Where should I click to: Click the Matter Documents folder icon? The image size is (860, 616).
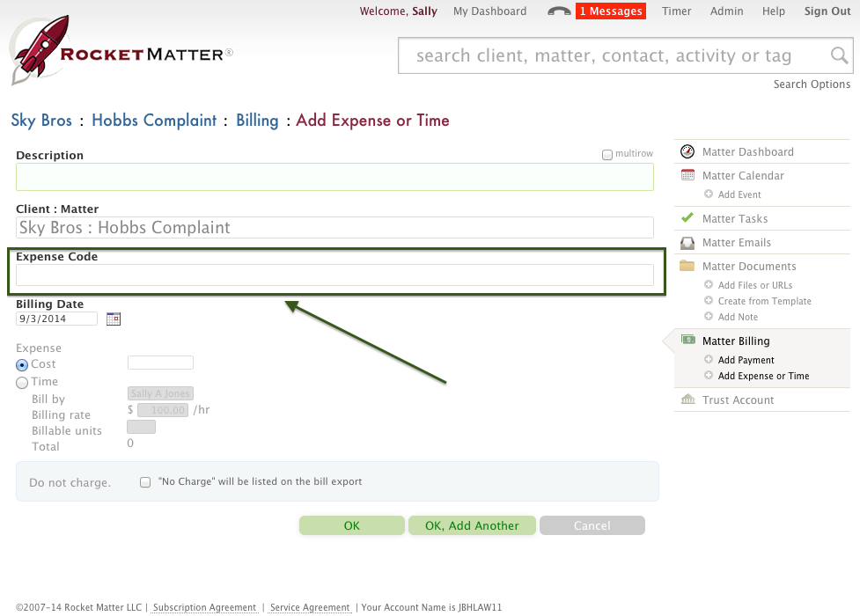point(687,266)
